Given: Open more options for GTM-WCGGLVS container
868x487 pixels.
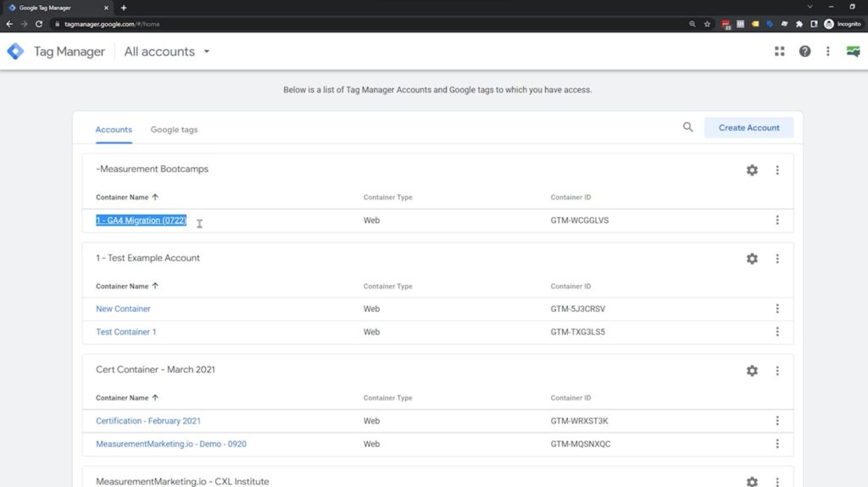Looking at the screenshot, I should pyautogui.click(x=776, y=221).
